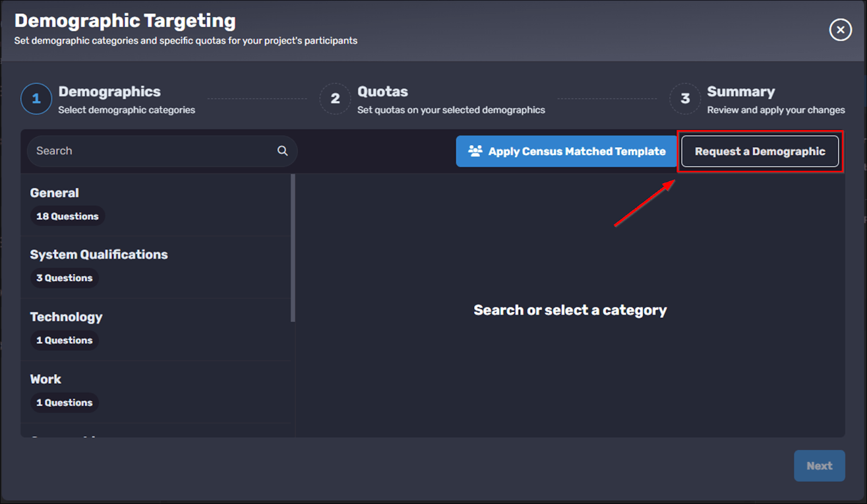The height and width of the screenshot is (504, 867).
Task: Close the Demographic Targeting dialog
Action: tap(840, 30)
